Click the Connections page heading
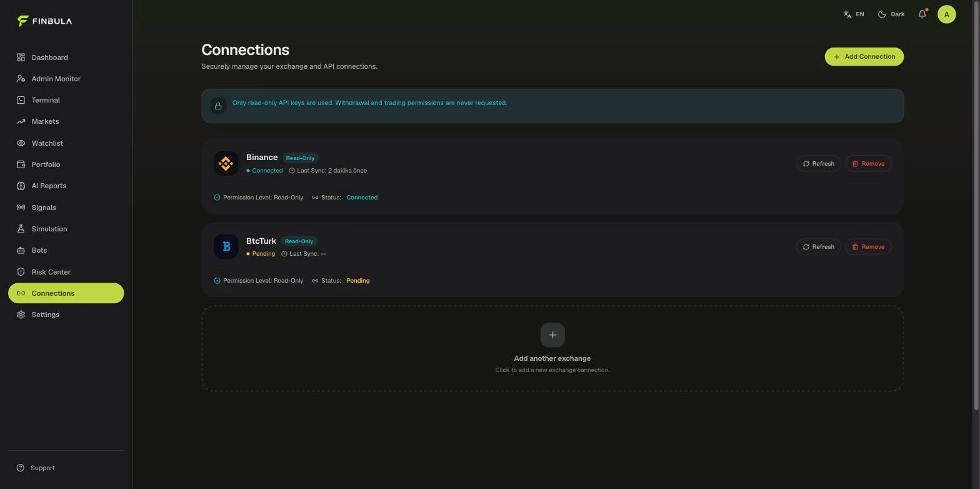The height and width of the screenshot is (489, 980). [245, 50]
